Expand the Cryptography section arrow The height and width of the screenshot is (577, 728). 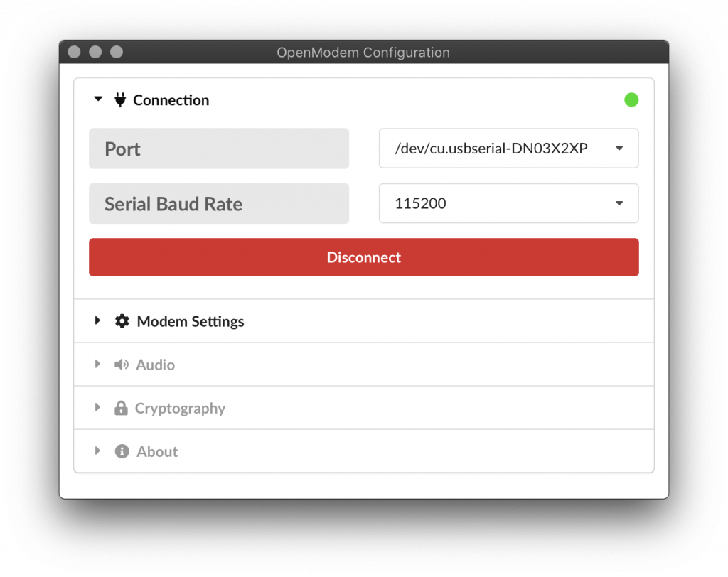pos(97,407)
